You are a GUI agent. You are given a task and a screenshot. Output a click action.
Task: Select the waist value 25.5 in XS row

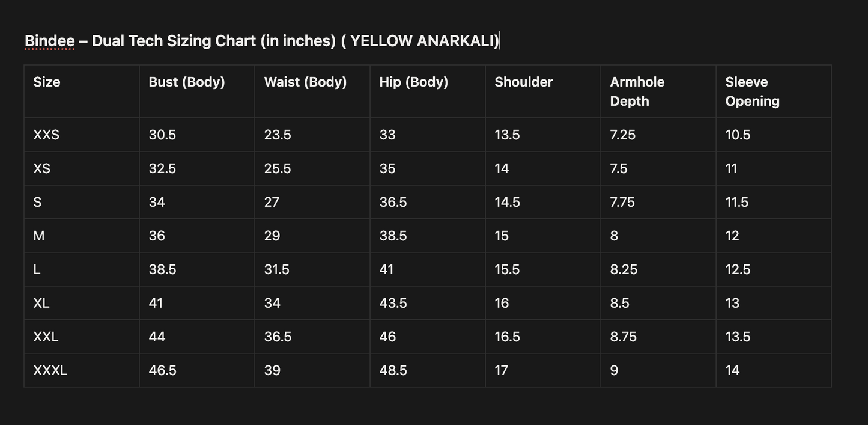point(278,168)
